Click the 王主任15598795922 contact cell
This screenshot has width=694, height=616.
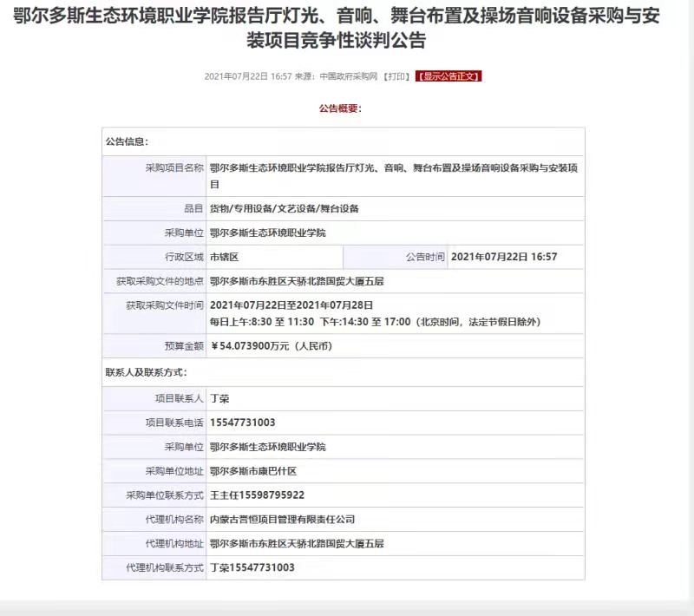tap(257, 495)
